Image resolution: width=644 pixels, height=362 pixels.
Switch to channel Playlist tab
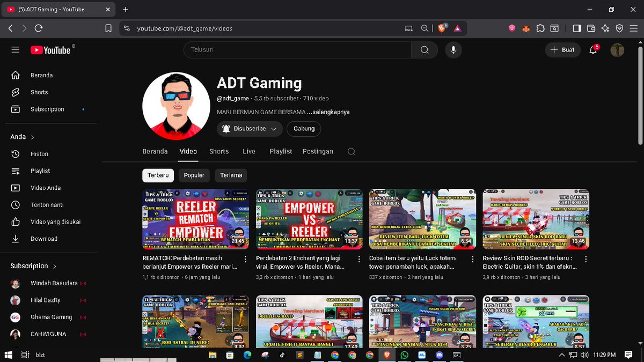[281, 152]
